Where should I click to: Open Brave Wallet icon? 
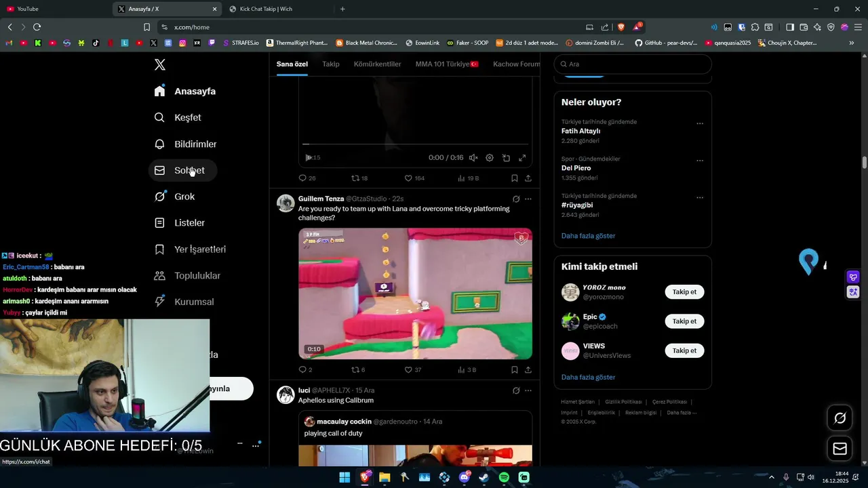pos(804,27)
